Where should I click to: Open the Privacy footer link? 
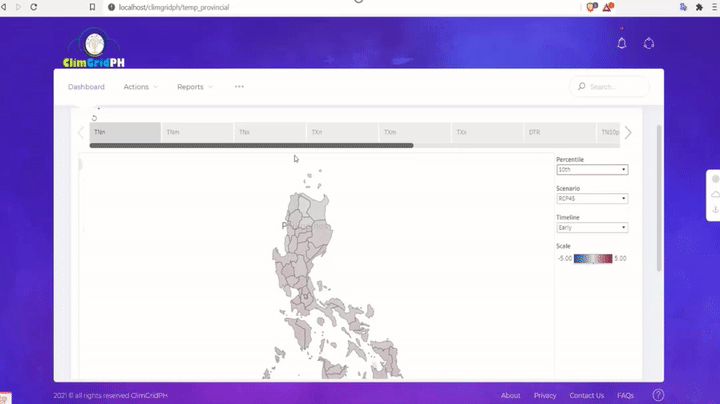tap(545, 395)
